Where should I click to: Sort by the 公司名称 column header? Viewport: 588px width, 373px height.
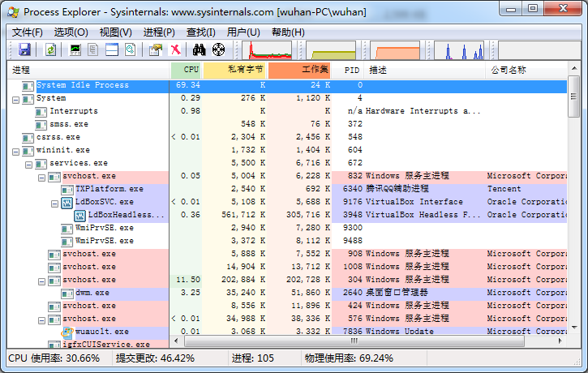[527, 70]
